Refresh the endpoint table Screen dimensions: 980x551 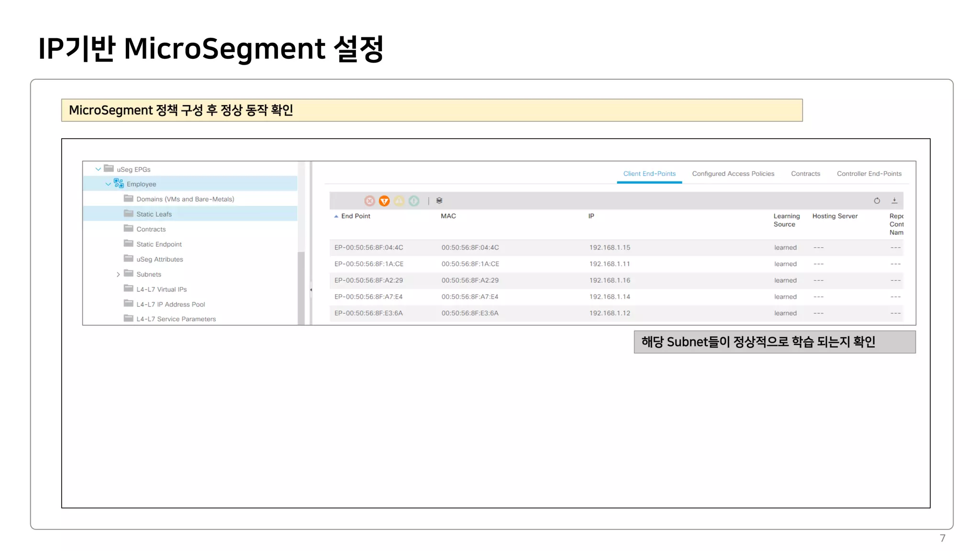pyautogui.click(x=877, y=201)
